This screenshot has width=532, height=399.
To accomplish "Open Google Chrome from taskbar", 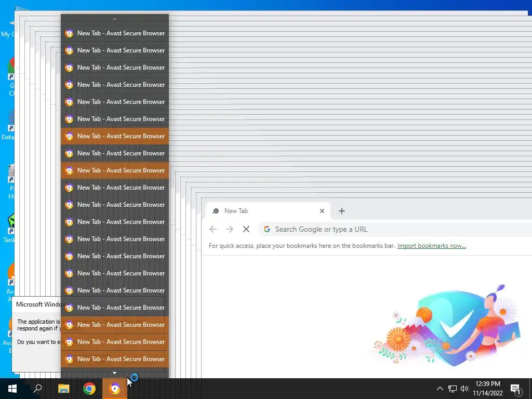I will (x=89, y=389).
